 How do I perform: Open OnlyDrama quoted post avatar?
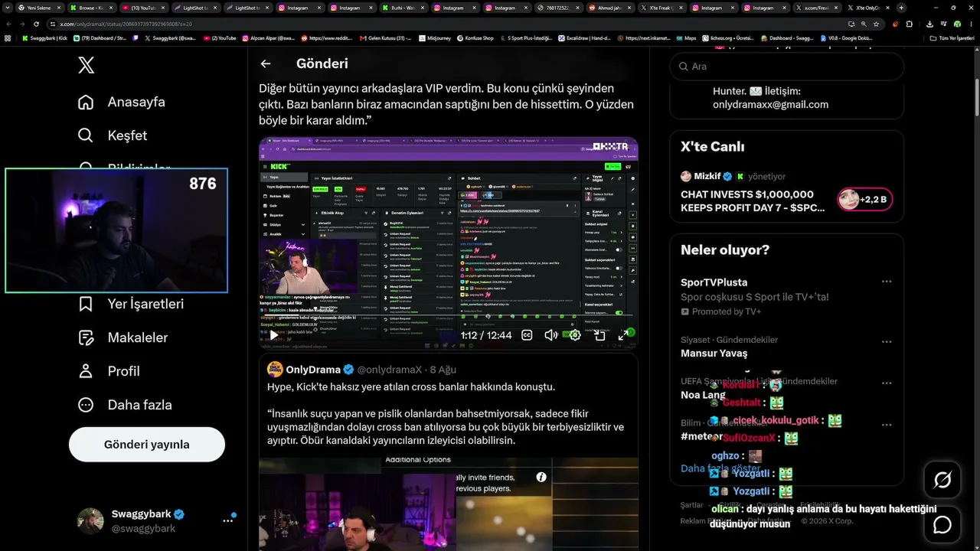275,370
